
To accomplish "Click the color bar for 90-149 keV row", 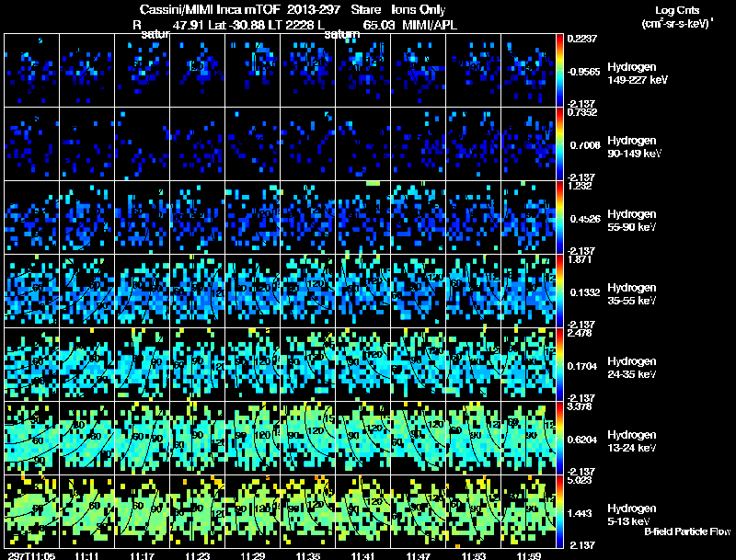I will click(x=559, y=143).
